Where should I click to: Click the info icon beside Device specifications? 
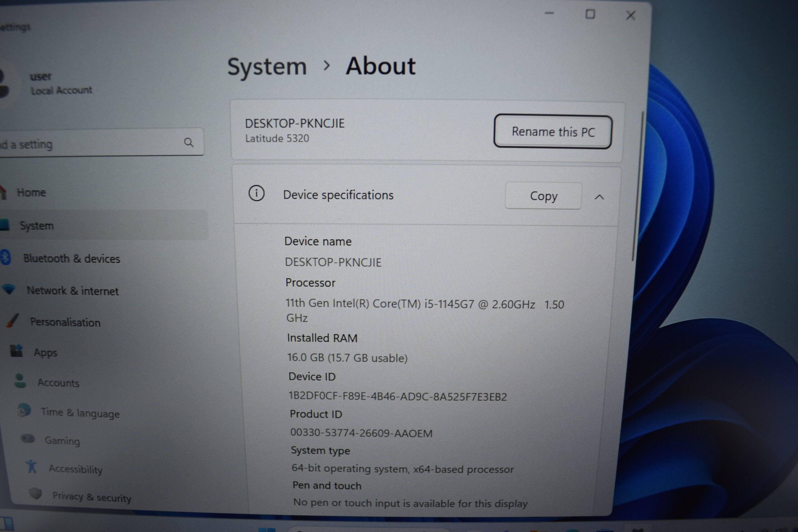257,194
